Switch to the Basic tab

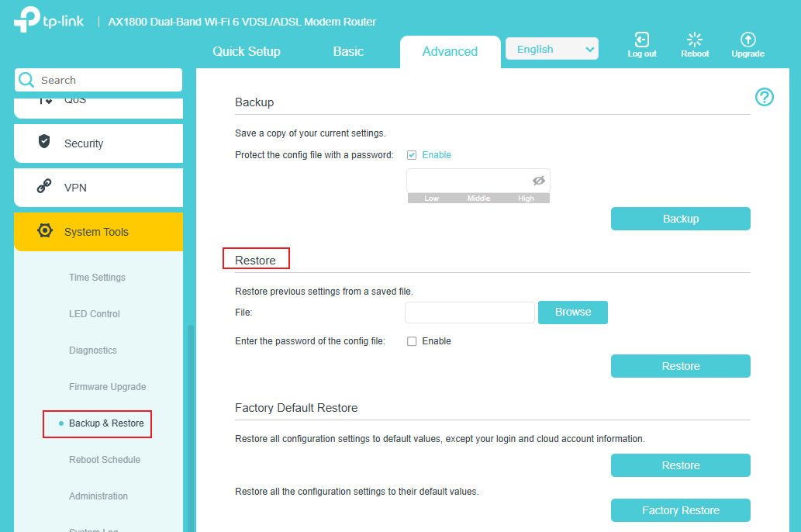[348, 51]
